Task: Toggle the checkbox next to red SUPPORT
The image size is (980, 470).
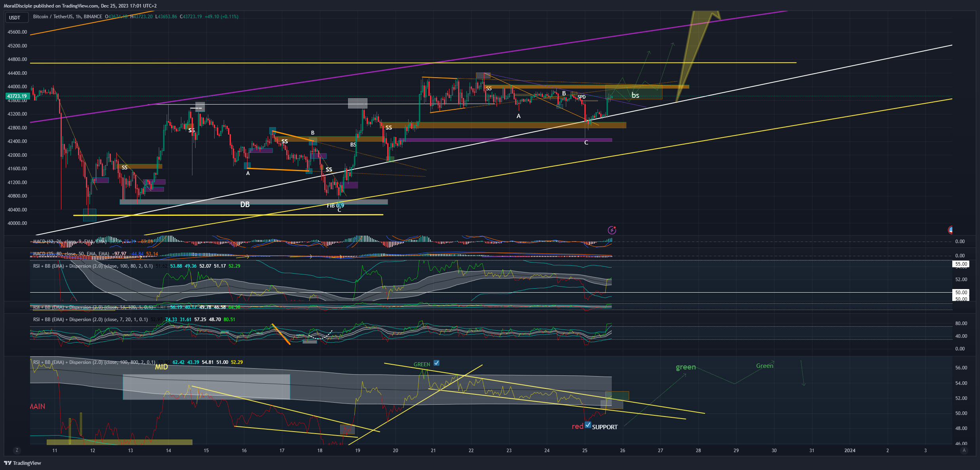Action: [588, 425]
